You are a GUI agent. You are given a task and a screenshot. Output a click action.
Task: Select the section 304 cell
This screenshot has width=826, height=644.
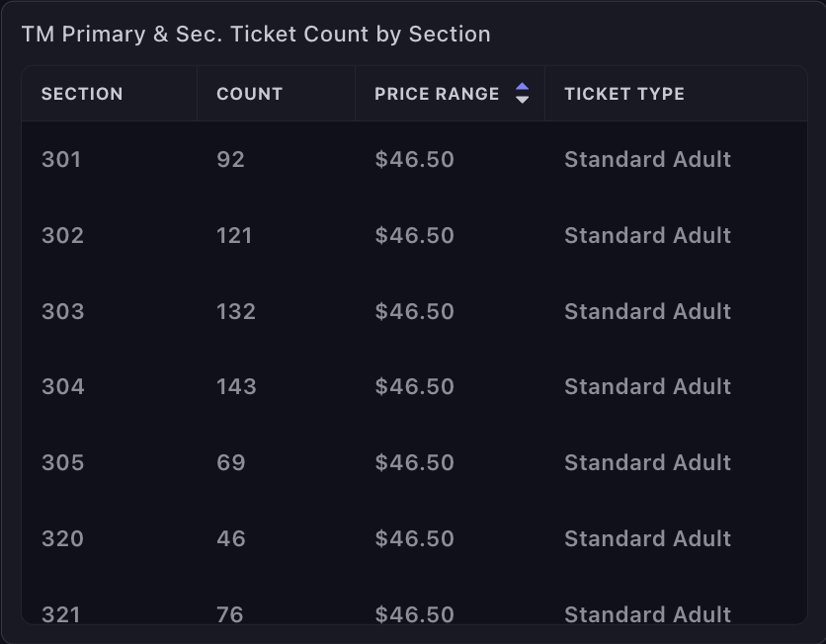point(63,387)
